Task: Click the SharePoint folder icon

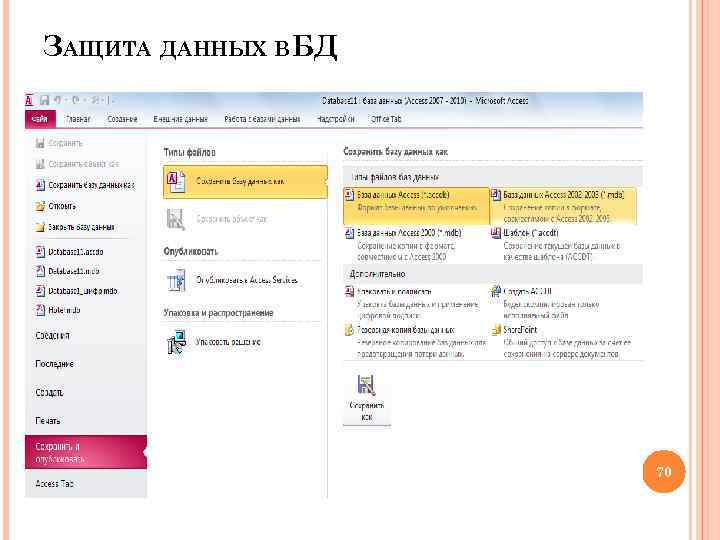Action: 496,330
